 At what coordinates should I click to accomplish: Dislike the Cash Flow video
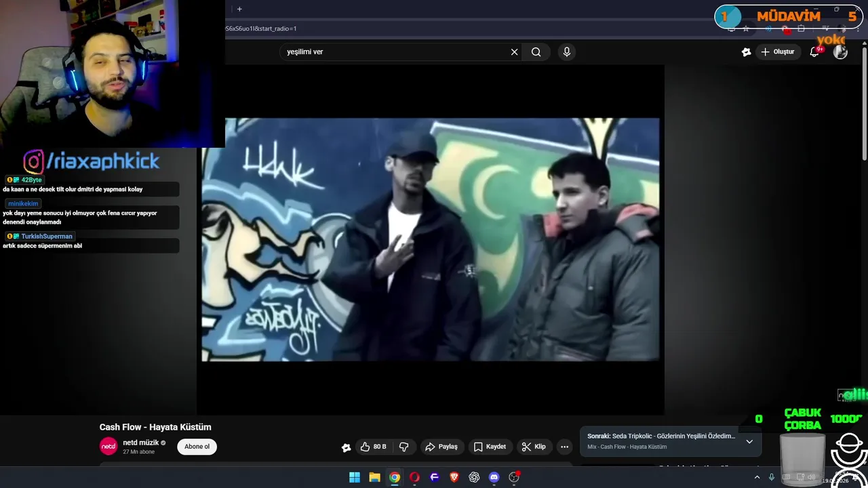point(404,447)
